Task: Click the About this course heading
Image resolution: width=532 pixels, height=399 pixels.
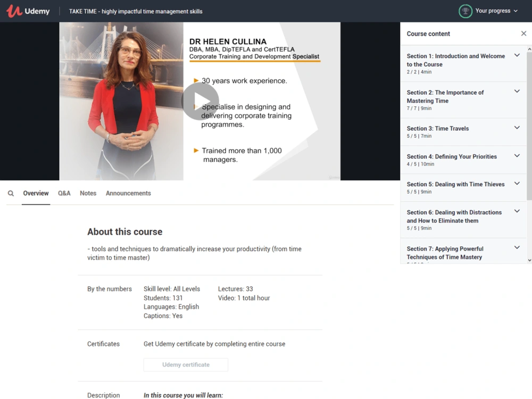Action: pos(125,232)
